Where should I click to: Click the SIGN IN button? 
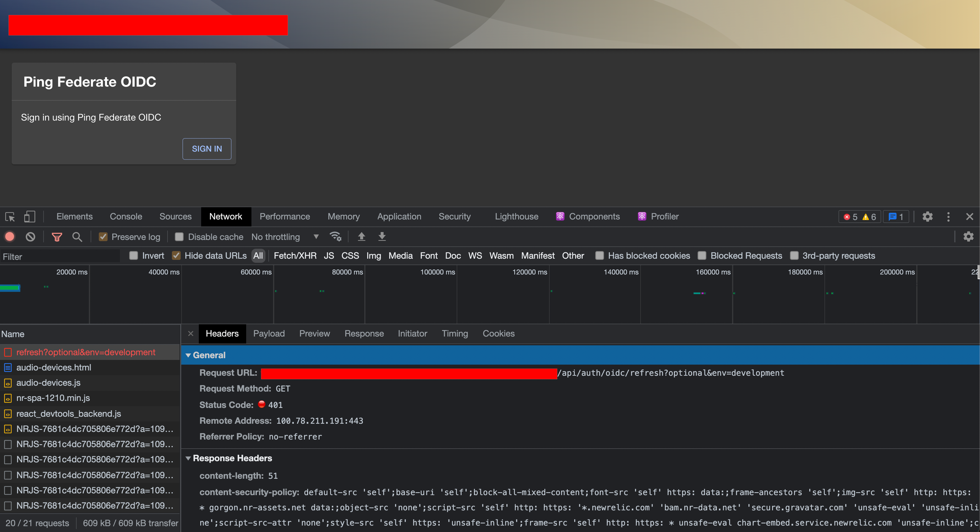pos(207,149)
